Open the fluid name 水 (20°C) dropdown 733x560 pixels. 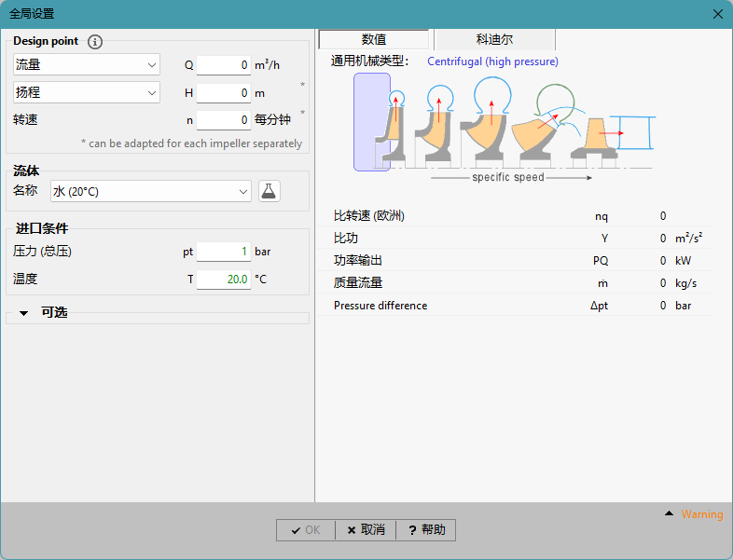(150, 191)
